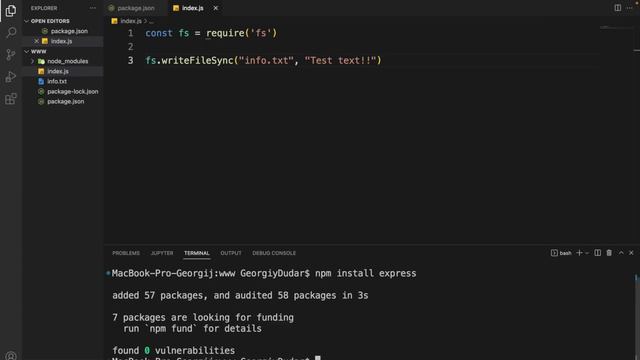Open package.json from Open Editors list
This screenshot has width=640, height=360.
pyautogui.click(x=69, y=31)
